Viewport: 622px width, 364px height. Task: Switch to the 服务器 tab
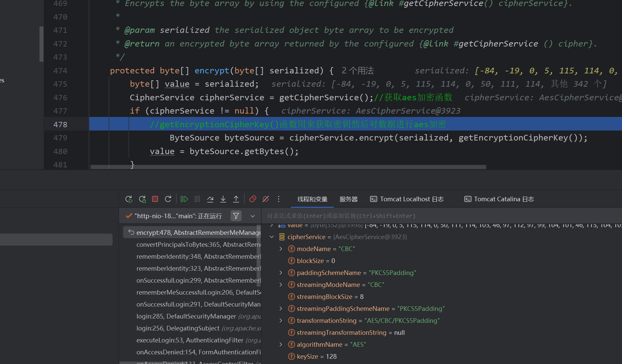pyautogui.click(x=349, y=199)
